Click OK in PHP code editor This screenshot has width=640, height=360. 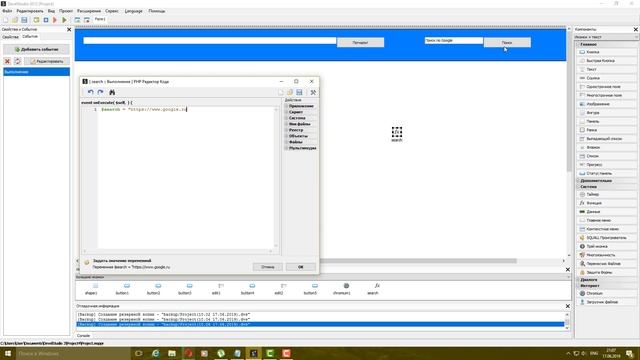pos(300,267)
